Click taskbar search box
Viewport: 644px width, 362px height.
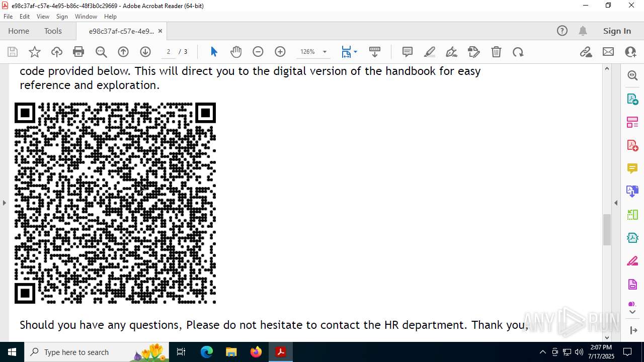[x=97, y=352]
